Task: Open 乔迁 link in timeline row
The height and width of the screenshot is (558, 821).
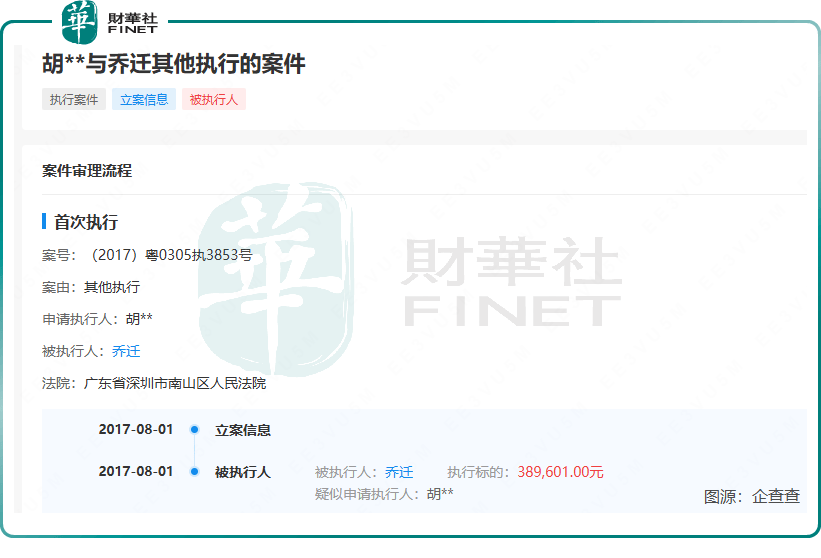Action: pos(399,472)
